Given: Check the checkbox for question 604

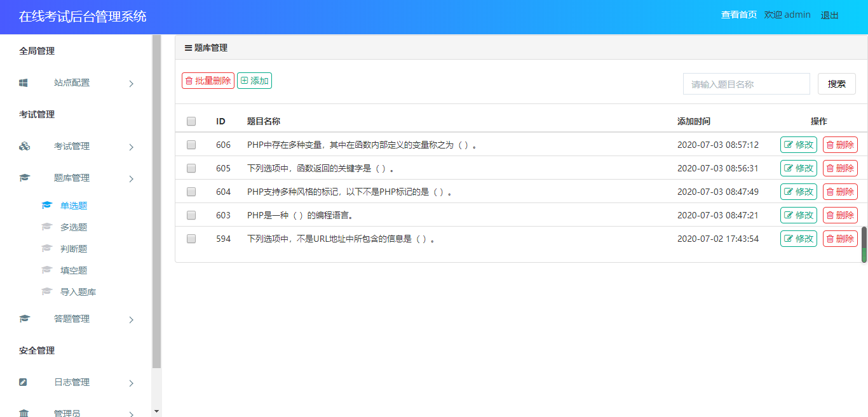Looking at the screenshot, I should (191, 192).
